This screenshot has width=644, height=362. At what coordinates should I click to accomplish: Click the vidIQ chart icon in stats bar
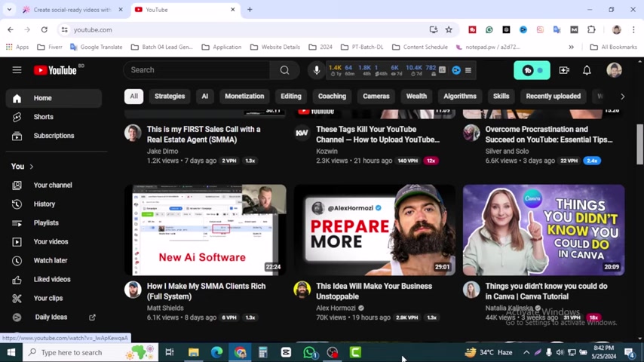[443, 70]
